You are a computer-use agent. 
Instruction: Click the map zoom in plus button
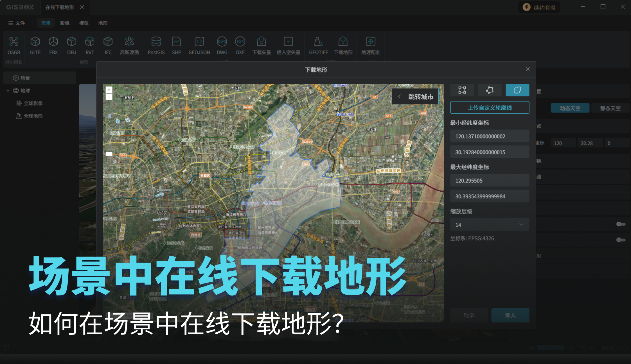pyautogui.click(x=109, y=90)
